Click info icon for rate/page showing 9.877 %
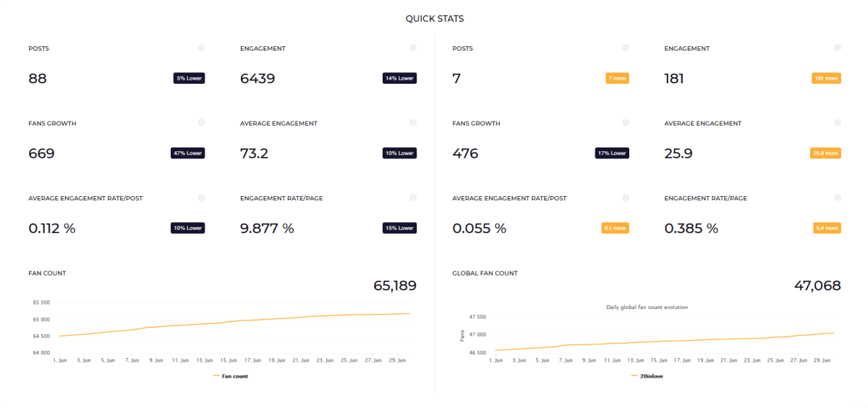This screenshot has width=868, height=408. click(x=413, y=197)
